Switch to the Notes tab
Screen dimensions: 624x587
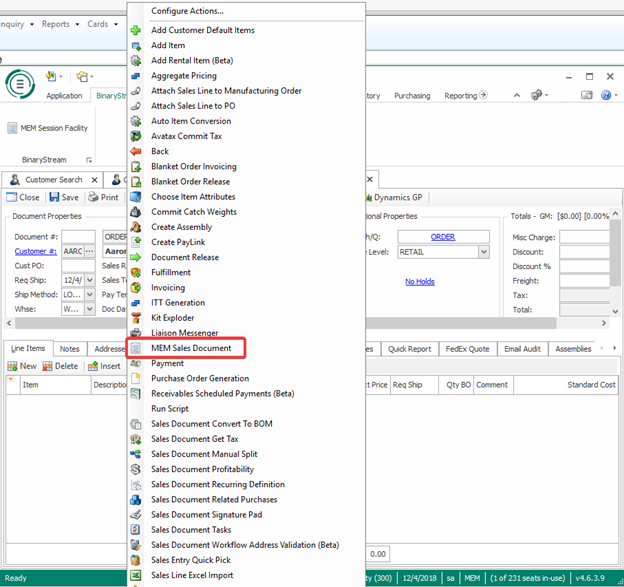pyautogui.click(x=69, y=349)
